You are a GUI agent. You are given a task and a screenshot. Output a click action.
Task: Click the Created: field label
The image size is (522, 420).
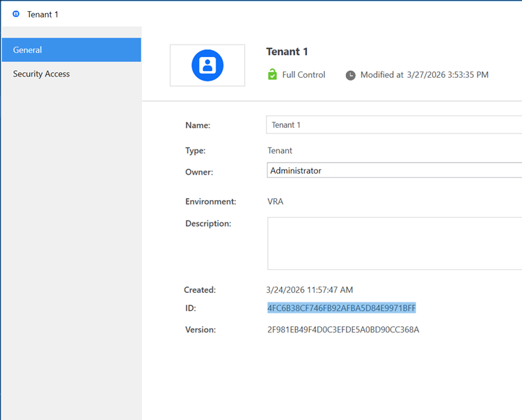200,290
